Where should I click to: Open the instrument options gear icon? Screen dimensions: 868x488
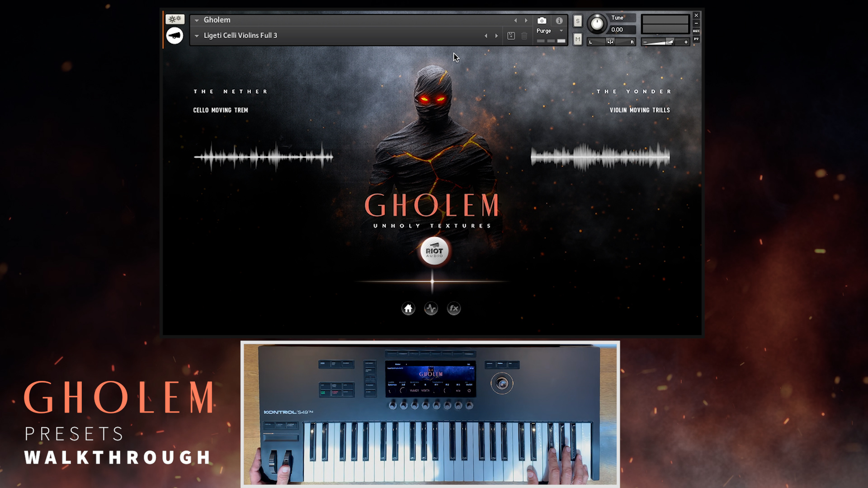click(x=175, y=19)
